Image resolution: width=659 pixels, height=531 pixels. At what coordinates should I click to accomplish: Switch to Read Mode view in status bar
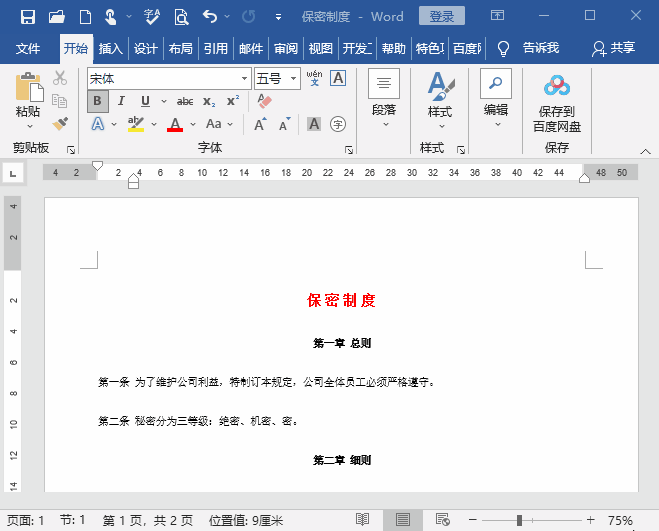click(x=362, y=520)
